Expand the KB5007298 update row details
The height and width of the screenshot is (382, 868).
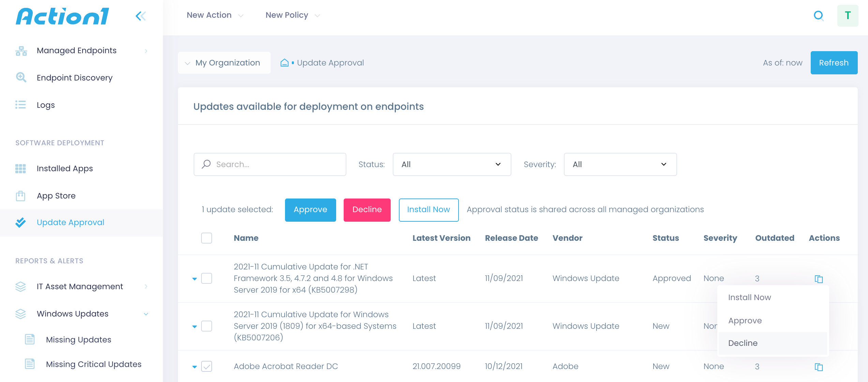tap(195, 279)
